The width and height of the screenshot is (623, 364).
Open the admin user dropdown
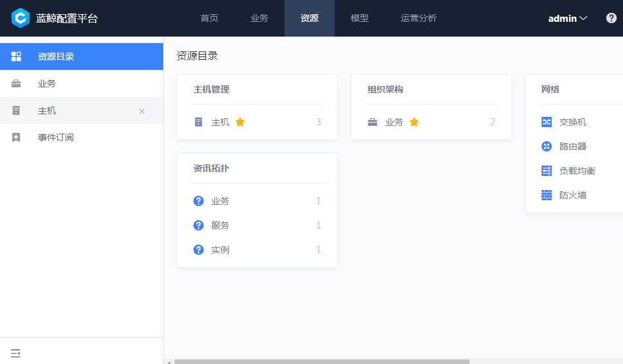tap(567, 18)
